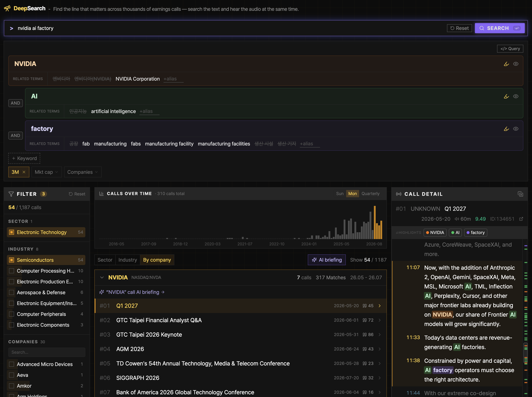Toggle the AI highlight chip
Viewport: 532px width, 397px height.
(455, 233)
